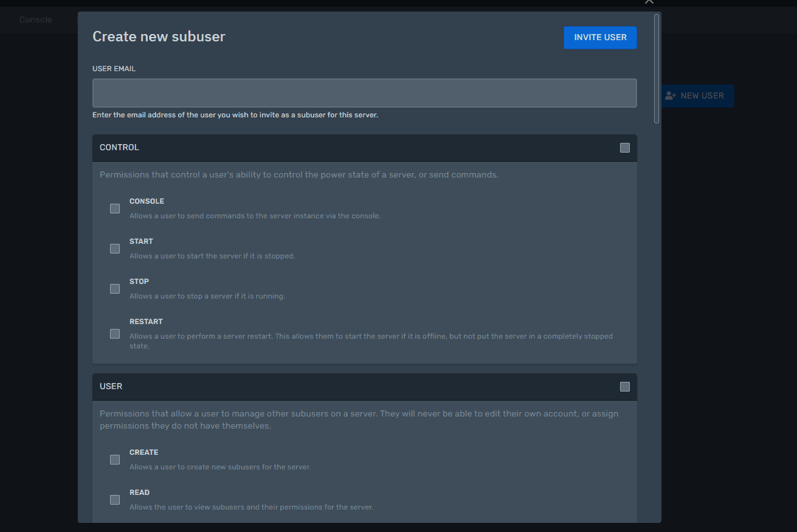Toggle the select-all checkbox in Control header

coord(624,148)
